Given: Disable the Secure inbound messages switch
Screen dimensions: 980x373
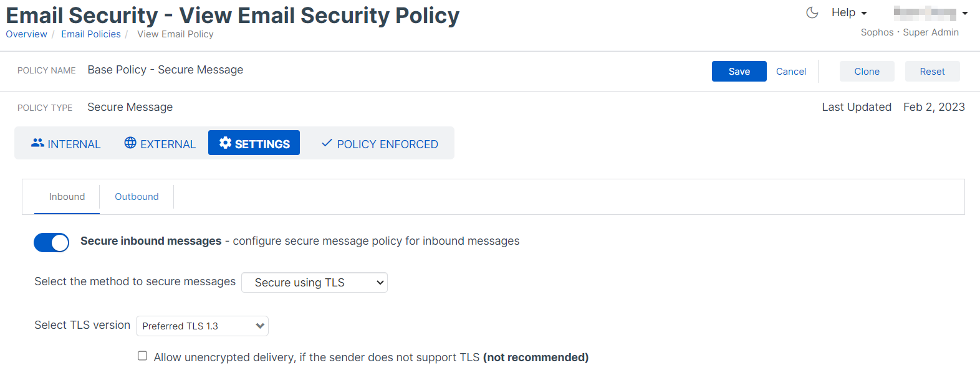Looking at the screenshot, I should tap(52, 242).
